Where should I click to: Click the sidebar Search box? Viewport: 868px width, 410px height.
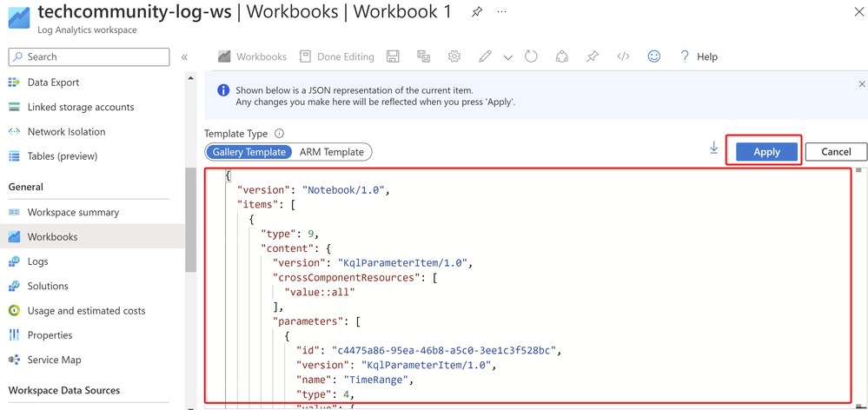89,57
